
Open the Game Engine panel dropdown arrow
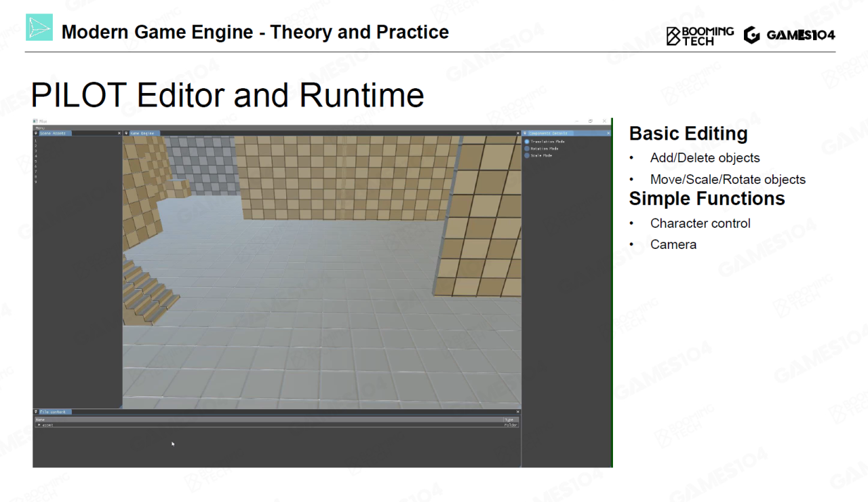(126, 134)
